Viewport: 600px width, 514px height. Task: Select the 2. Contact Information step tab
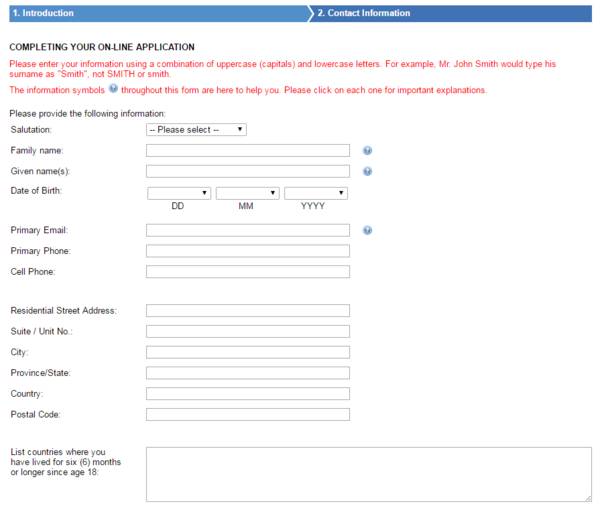tap(450, 13)
